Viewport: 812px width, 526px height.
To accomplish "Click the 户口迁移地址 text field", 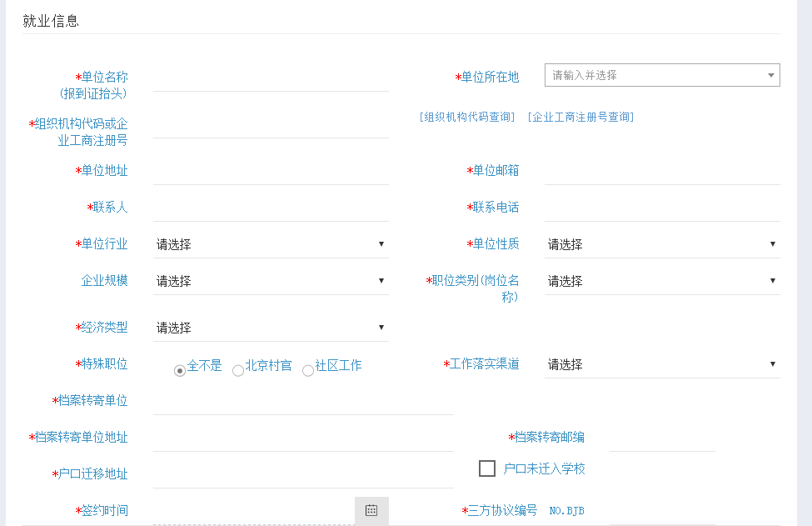I will coord(303,474).
